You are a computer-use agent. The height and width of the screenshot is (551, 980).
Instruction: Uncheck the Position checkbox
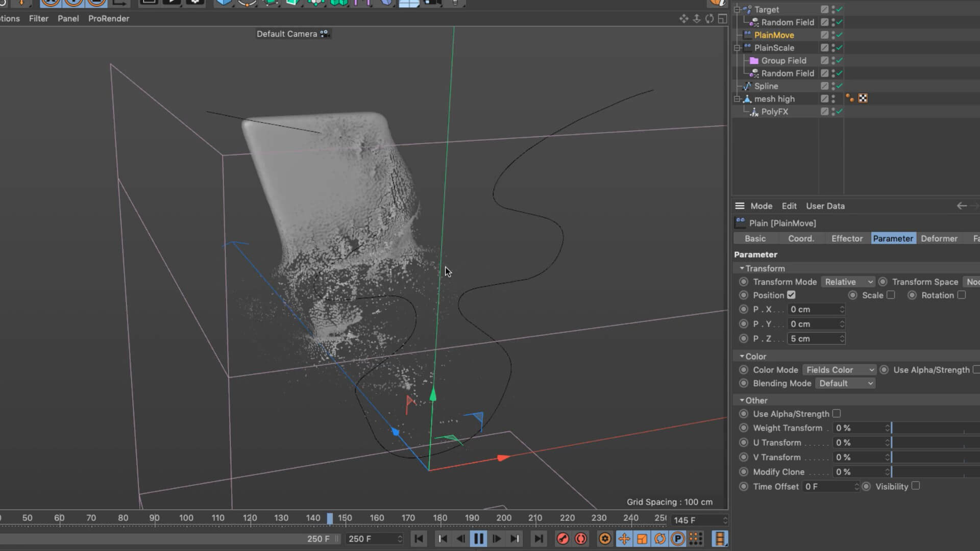coord(791,295)
